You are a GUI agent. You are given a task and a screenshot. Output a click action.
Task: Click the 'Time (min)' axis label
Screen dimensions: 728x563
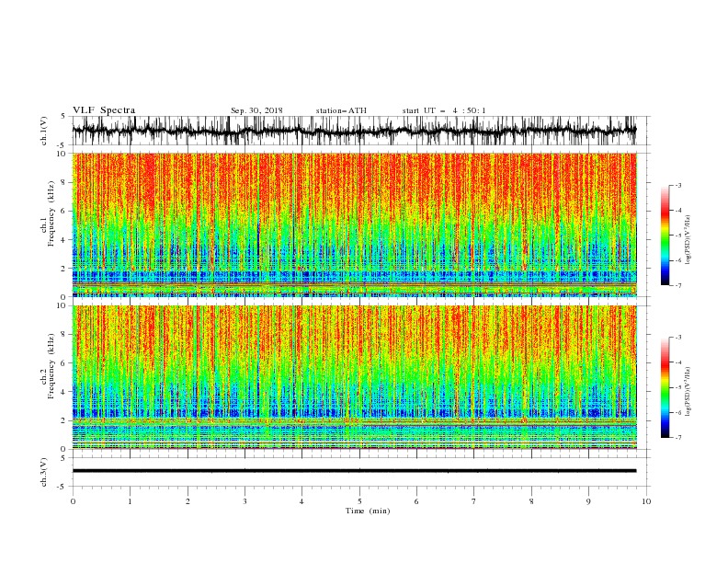[368, 511]
